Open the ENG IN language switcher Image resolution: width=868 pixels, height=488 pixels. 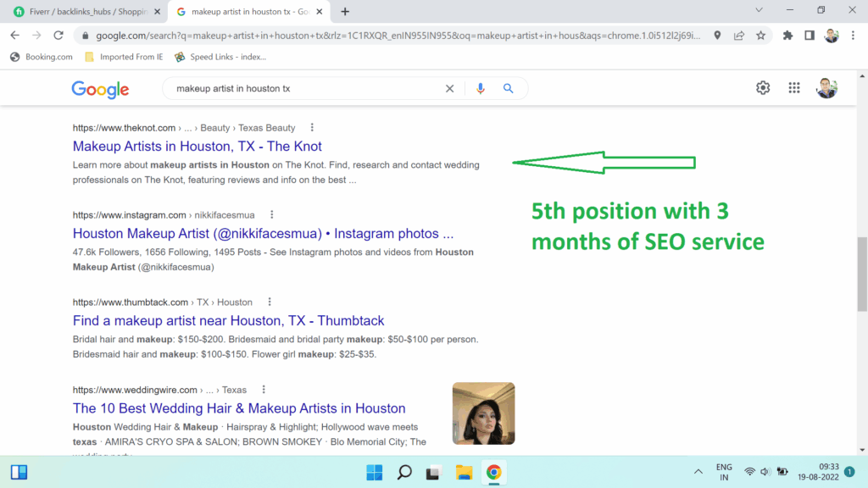(724, 472)
